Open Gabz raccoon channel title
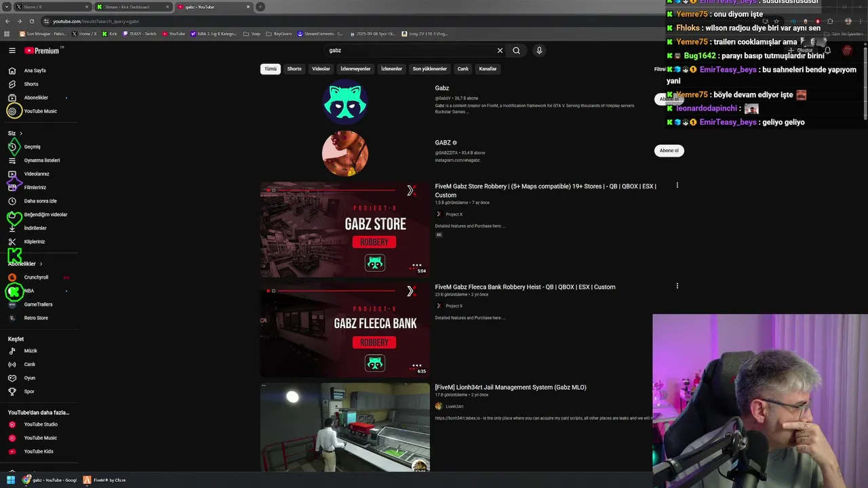 click(x=442, y=88)
